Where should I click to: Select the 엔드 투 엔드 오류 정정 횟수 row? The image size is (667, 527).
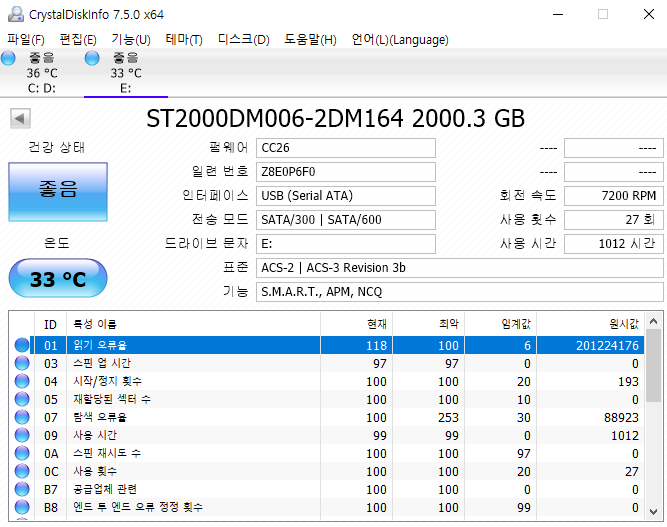point(327,507)
